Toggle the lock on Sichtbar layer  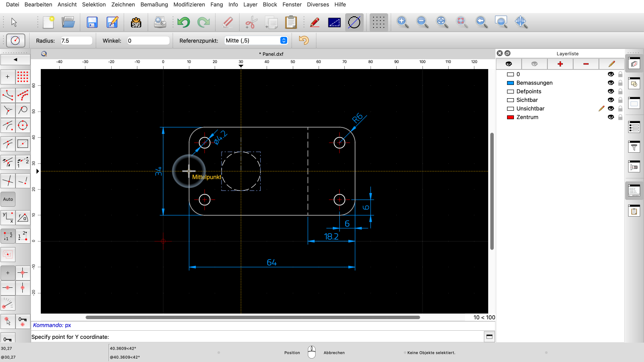[620, 100]
